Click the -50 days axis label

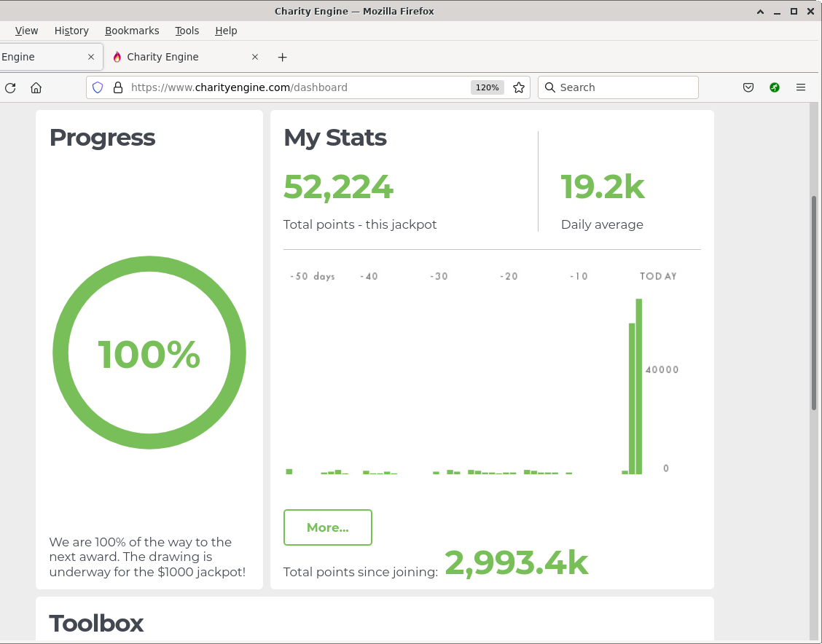312,276
